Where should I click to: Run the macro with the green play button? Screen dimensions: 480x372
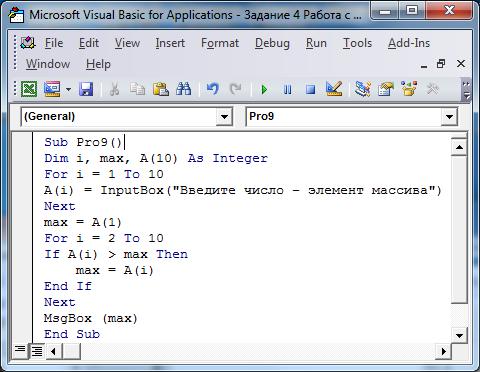coord(264,89)
